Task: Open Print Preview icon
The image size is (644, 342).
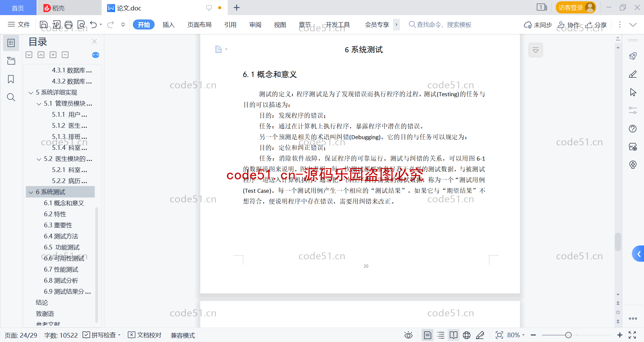Action: pyautogui.click(x=81, y=24)
